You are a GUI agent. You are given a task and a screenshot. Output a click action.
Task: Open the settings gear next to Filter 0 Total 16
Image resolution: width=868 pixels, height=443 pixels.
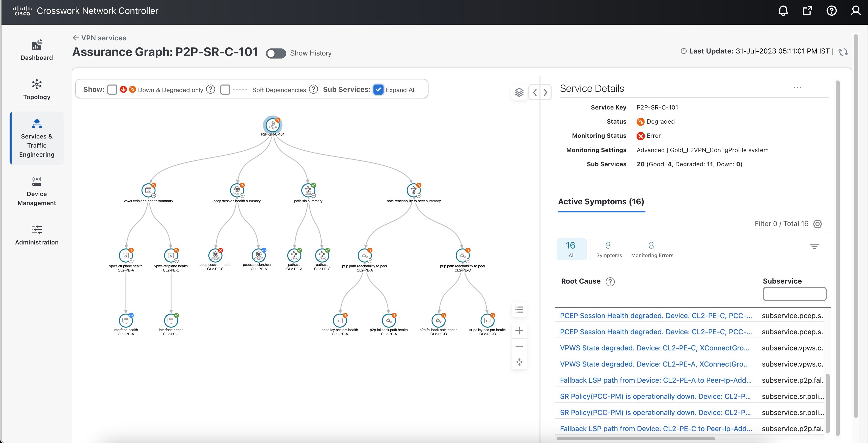pos(818,224)
